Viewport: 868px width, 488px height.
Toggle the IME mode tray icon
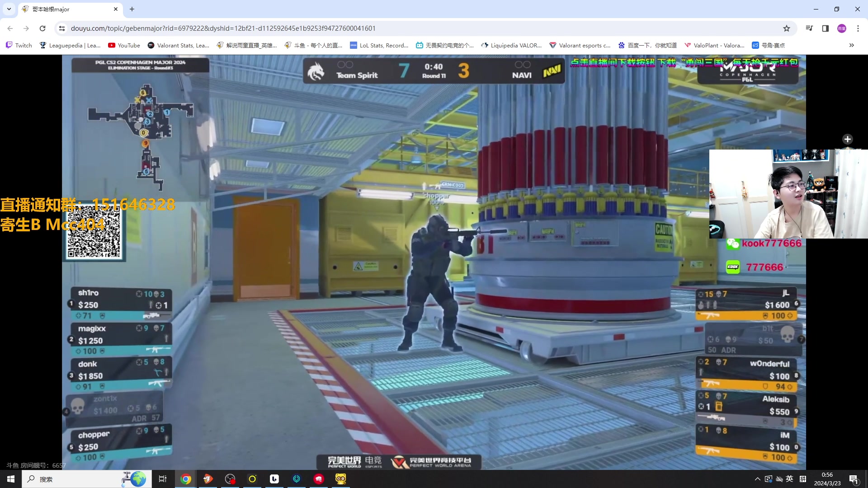point(803,479)
